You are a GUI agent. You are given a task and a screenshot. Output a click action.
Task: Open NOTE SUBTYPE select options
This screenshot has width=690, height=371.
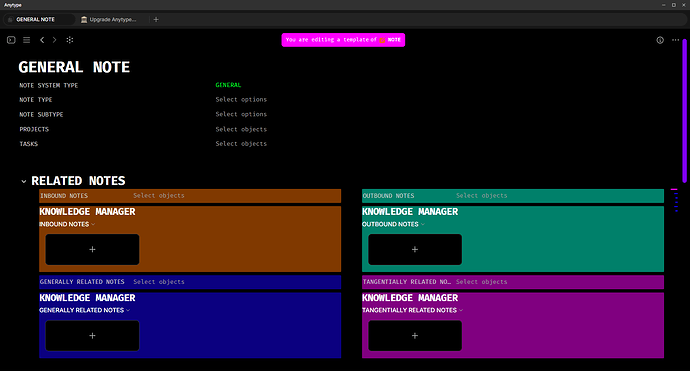click(x=241, y=114)
